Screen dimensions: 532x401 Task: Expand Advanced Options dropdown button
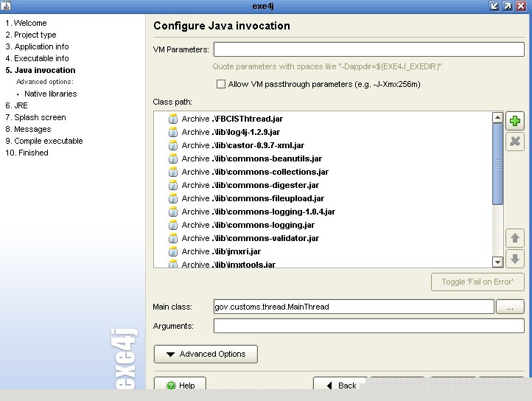coord(206,354)
